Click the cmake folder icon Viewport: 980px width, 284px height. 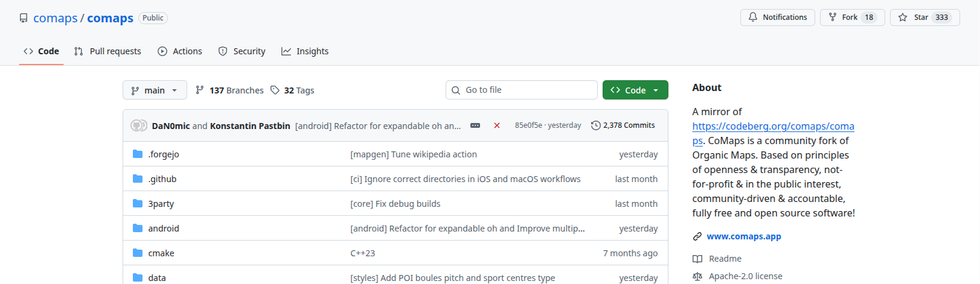[138, 253]
